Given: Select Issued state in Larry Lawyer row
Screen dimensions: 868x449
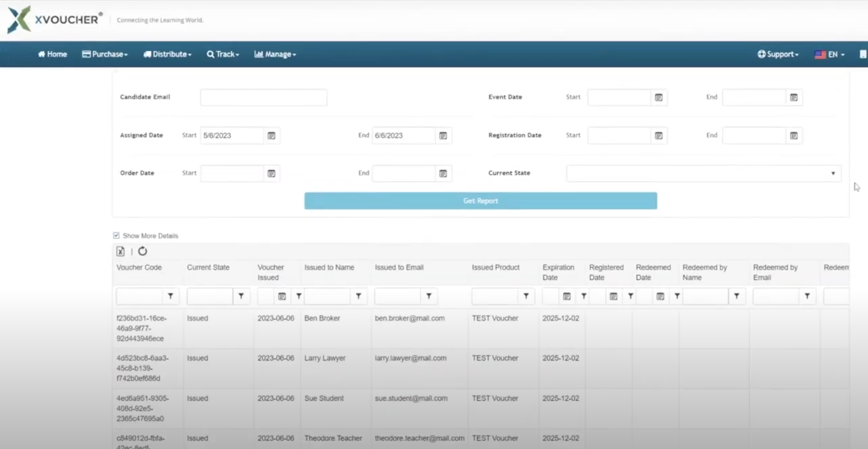Looking at the screenshot, I should tap(198, 359).
